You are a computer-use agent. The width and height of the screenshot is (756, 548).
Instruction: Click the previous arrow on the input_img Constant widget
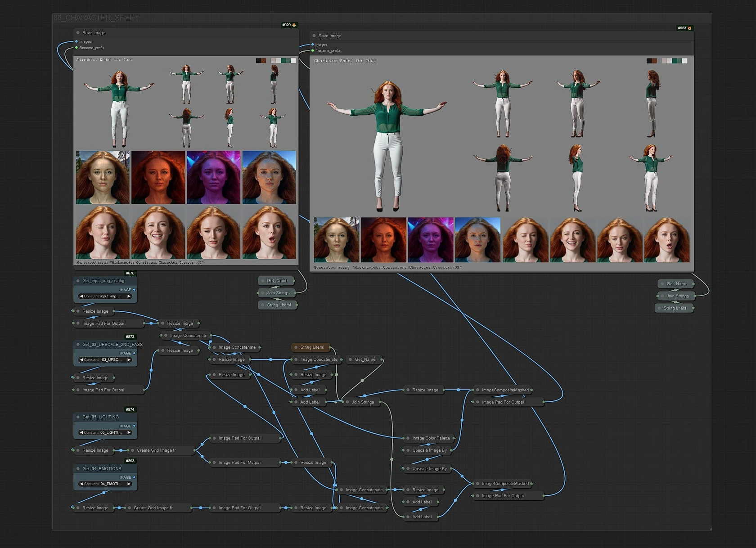tap(81, 296)
